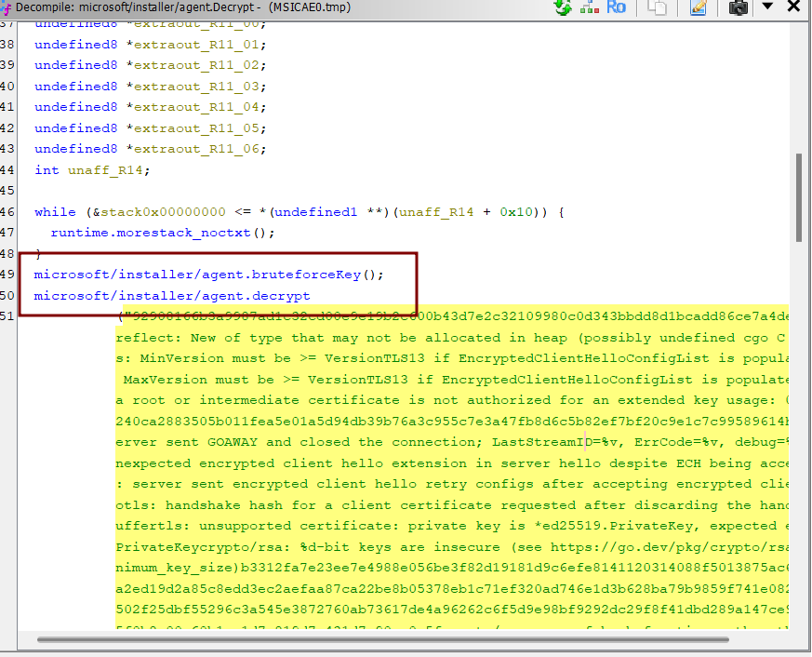Screen dimensions: 812x657
Task: Click the vertical scrollbar thumb
Action: pos(799,197)
